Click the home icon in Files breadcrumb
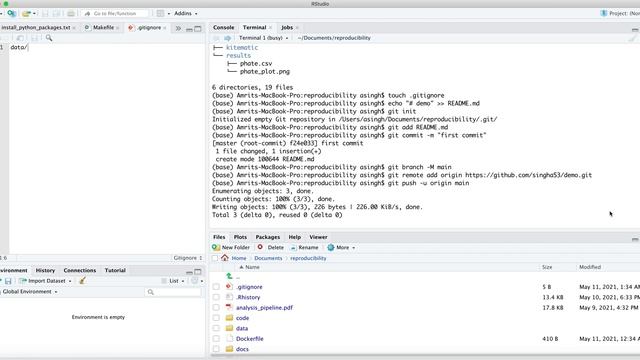Image resolution: width=640 pixels, height=360 pixels. [224, 258]
